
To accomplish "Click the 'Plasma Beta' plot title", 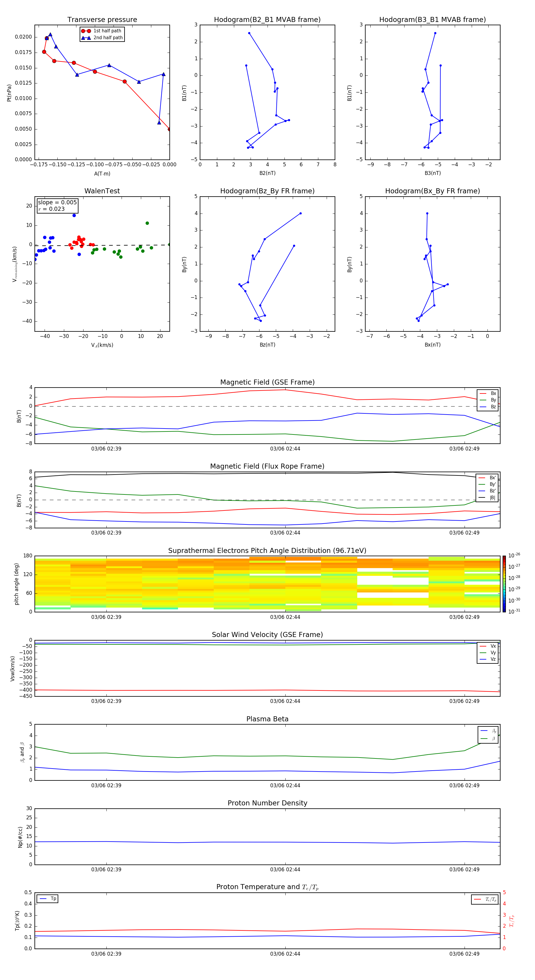I will coord(267,719).
